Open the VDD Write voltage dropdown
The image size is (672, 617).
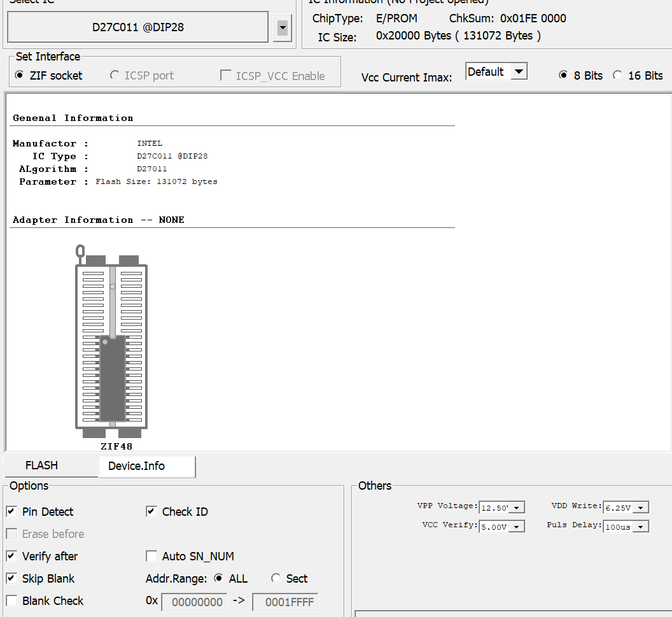(x=640, y=507)
